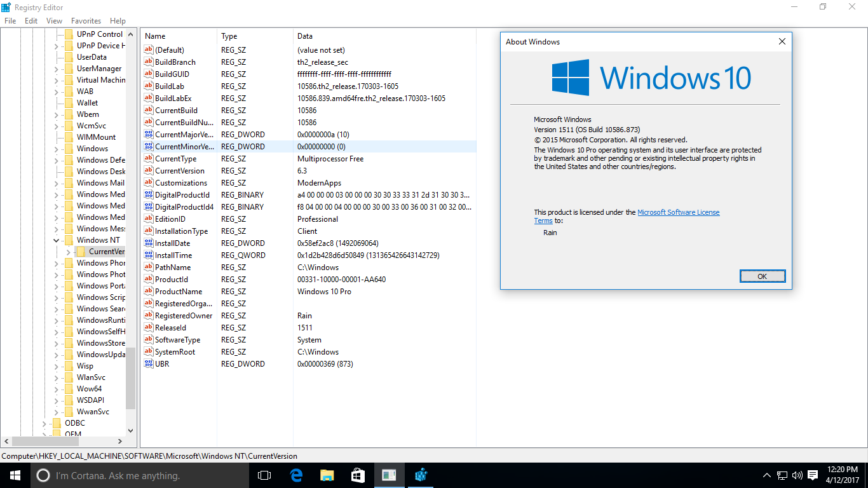Screen dimensions: 868x488
Task: Open the Edit menu
Action: coord(31,21)
